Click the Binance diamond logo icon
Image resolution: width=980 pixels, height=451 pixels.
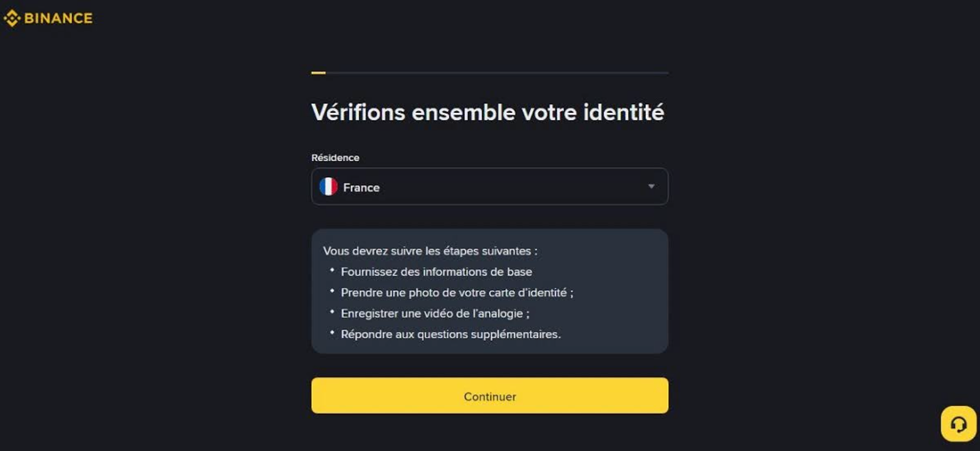12,18
